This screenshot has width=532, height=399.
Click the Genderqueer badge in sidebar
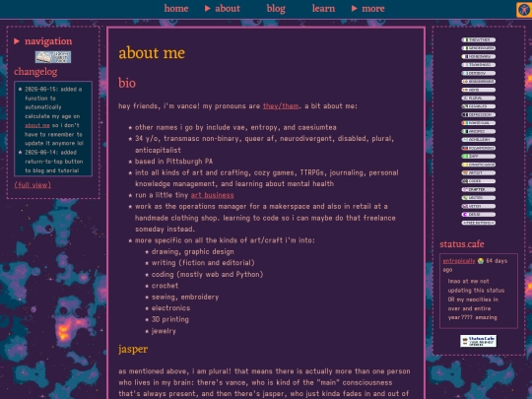[x=479, y=48]
